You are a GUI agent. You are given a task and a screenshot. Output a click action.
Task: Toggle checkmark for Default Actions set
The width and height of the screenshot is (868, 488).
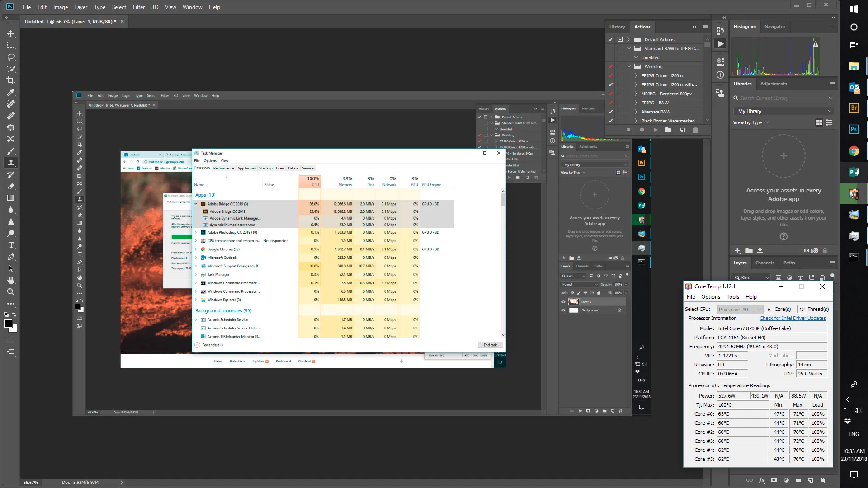pyautogui.click(x=610, y=39)
